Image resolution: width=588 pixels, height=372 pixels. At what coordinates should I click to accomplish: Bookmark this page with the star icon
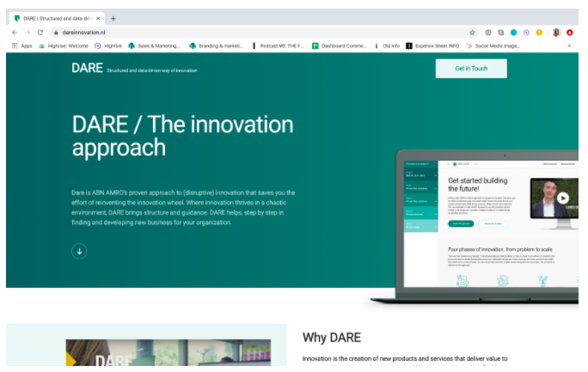tap(472, 33)
